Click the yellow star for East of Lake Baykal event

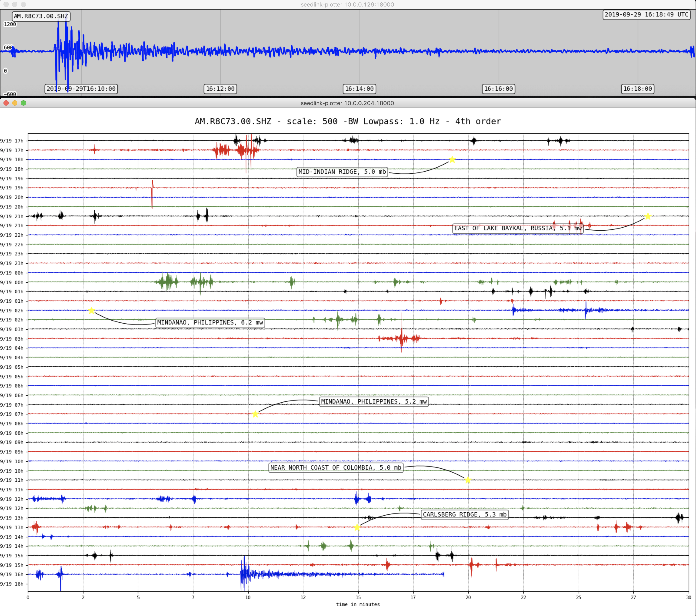click(x=648, y=217)
